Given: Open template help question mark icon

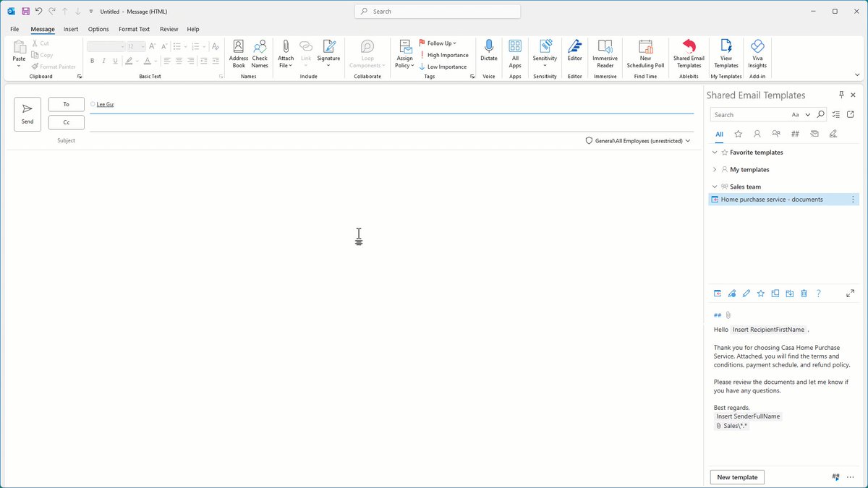Looking at the screenshot, I should pos(819,294).
